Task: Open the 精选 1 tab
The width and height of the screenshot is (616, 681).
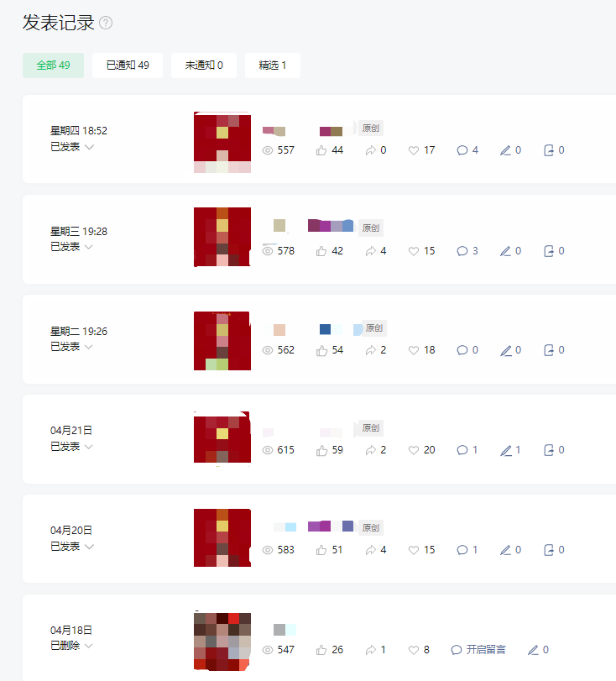Action: point(272,65)
